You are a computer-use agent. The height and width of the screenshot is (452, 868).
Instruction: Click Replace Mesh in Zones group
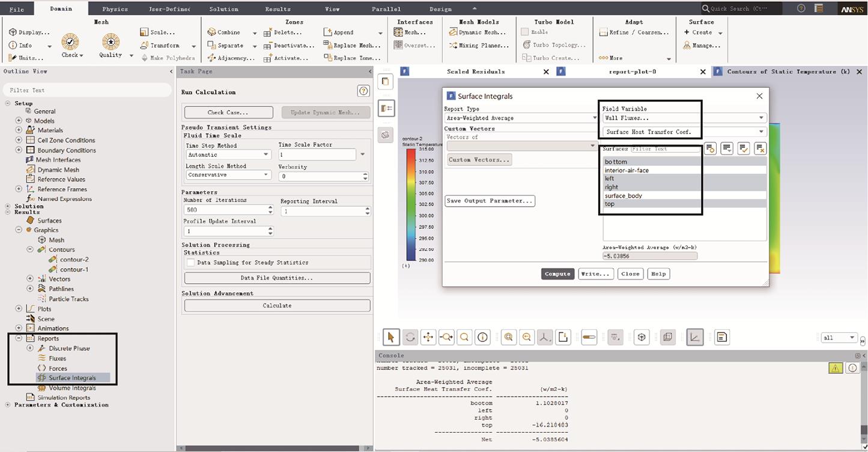[x=352, y=45]
